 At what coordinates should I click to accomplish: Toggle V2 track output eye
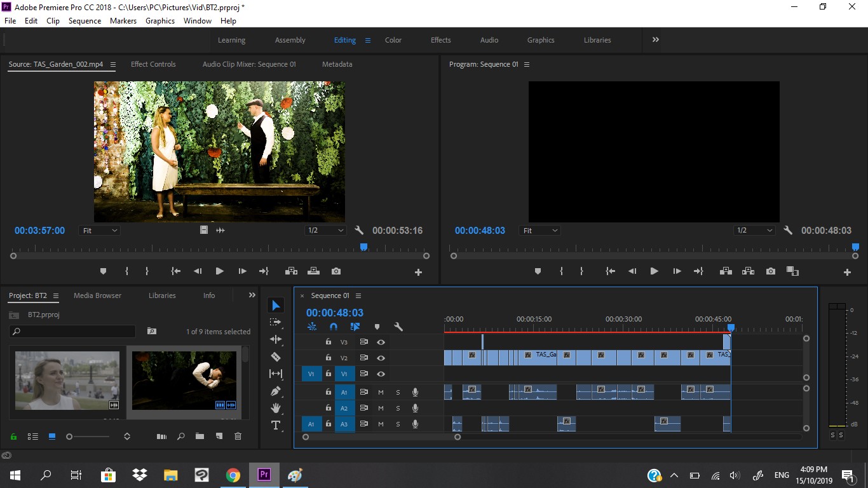pos(381,358)
